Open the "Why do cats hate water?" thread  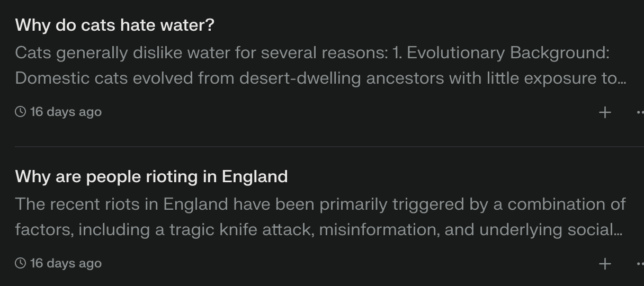[114, 25]
